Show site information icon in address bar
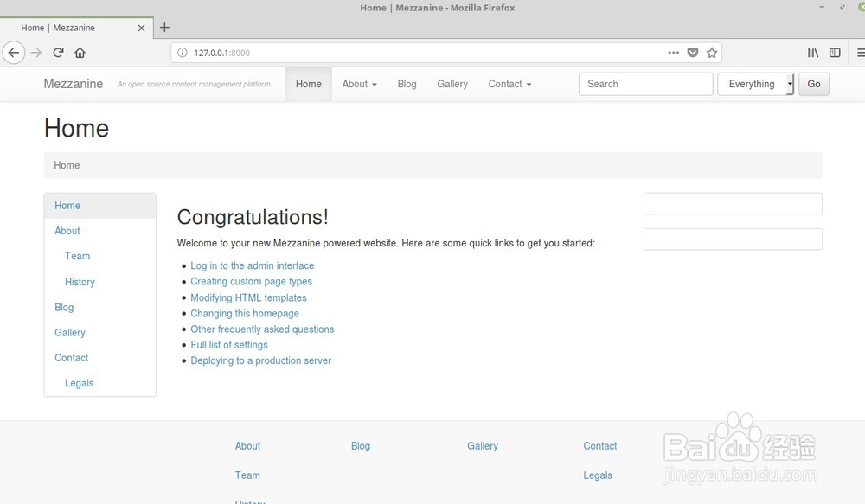Image resolution: width=865 pixels, height=504 pixels. pos(182,53)
